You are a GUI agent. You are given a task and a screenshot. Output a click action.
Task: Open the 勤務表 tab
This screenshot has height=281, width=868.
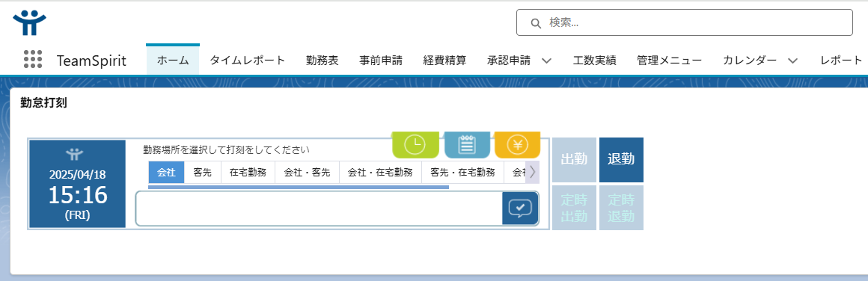pos(323,61)
